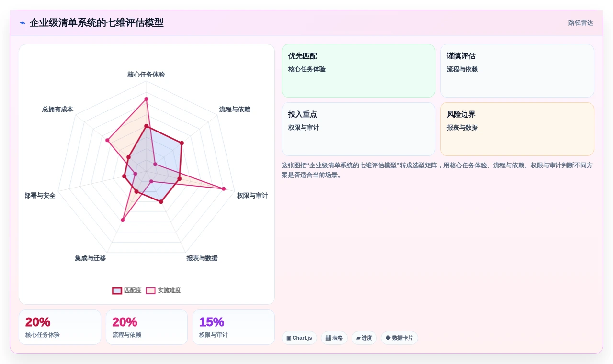The height and width of the screenshot is (364, 613).
Task: Click the 实施难度 data point on 核心任务体验 axis
Action: tap(146, 99)
